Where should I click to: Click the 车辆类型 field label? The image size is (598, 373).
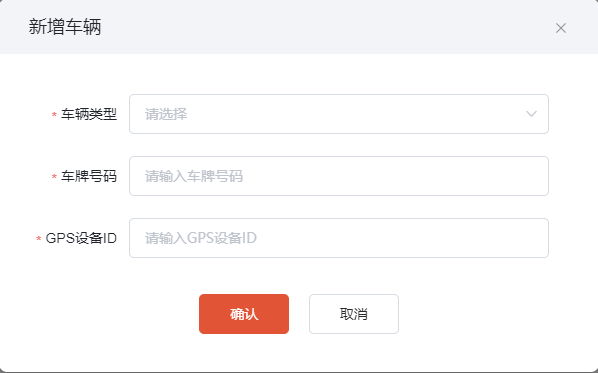tap(89, 114)
